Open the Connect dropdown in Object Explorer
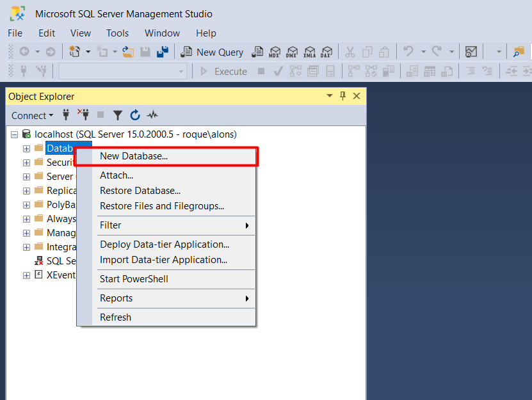Screen dimensions: 532x400 tap(33, 115)
